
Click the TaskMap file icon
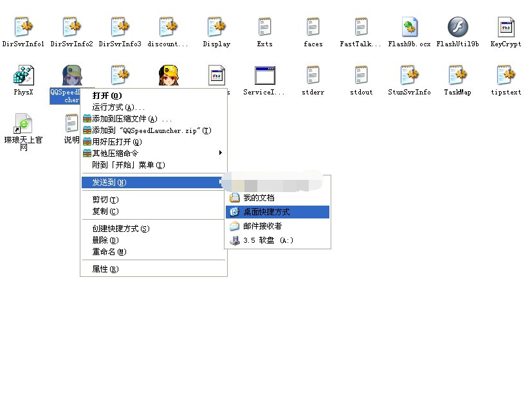[457, 76]
